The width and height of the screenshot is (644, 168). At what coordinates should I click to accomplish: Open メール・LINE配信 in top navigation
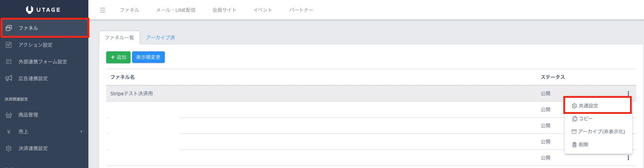tap(176, 10)
